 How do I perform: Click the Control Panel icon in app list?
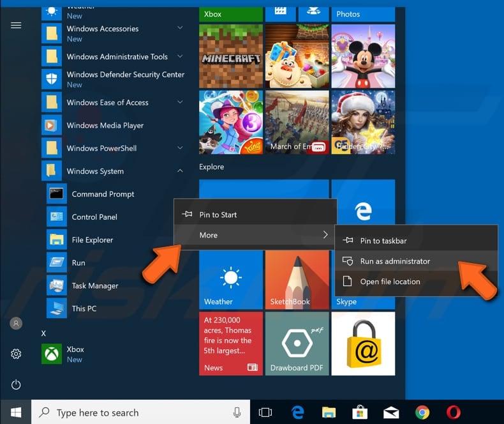pos(57,216)
